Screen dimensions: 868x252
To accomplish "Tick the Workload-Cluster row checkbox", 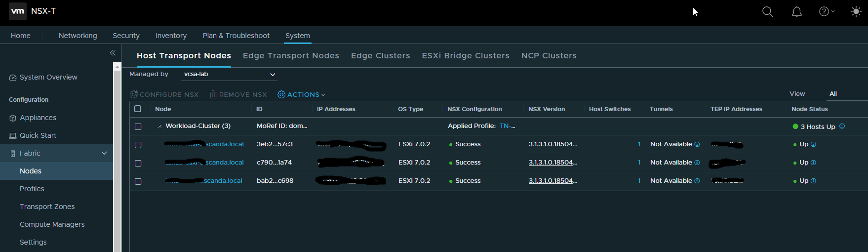I will click(138, 126).
